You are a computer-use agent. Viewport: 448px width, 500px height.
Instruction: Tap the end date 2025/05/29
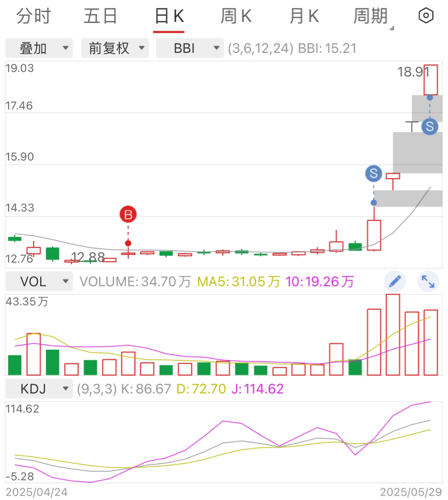tap(411, 492)
